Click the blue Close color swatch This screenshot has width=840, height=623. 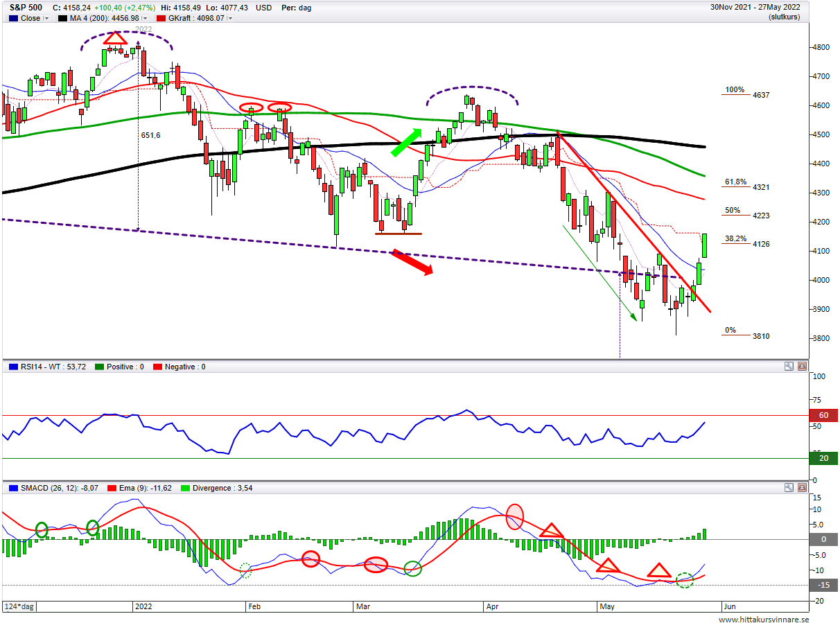point(12,18)
